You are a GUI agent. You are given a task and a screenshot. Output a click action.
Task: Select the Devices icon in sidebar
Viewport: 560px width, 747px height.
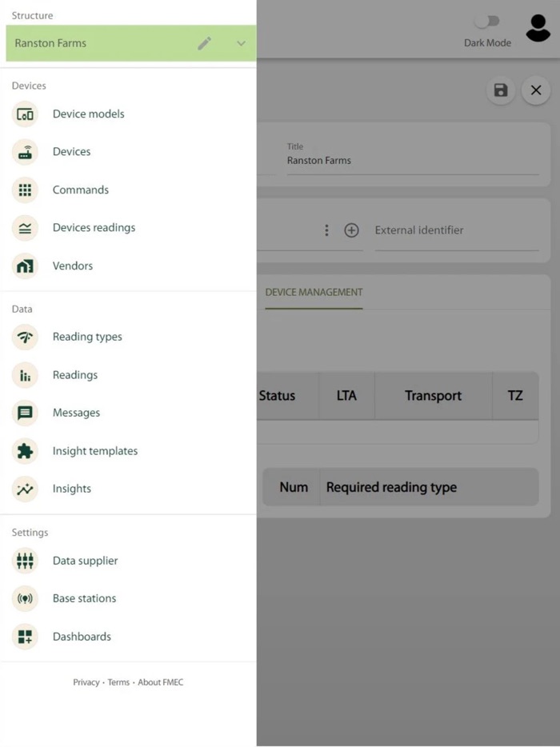point(25,152)
